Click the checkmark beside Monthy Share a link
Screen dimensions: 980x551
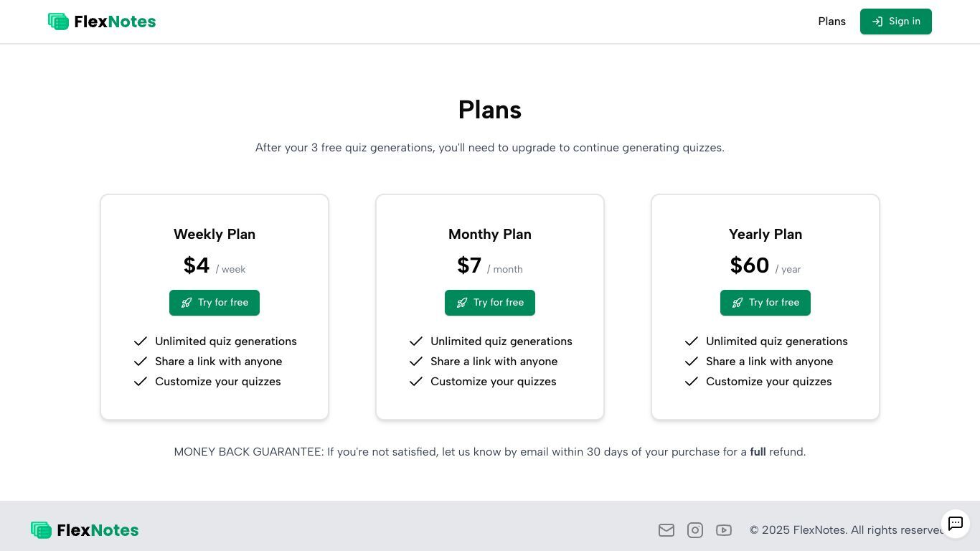416,362
